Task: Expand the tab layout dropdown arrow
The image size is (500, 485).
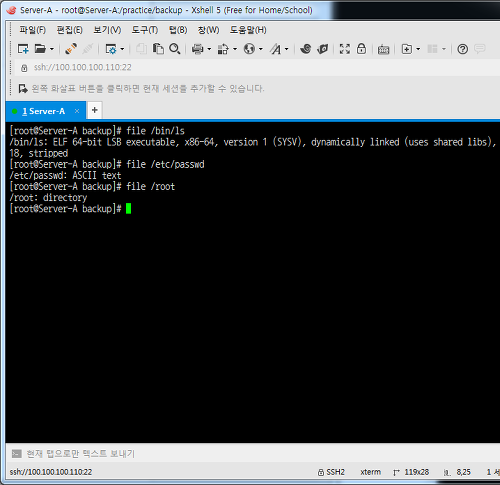Action: tap(444, 49)
